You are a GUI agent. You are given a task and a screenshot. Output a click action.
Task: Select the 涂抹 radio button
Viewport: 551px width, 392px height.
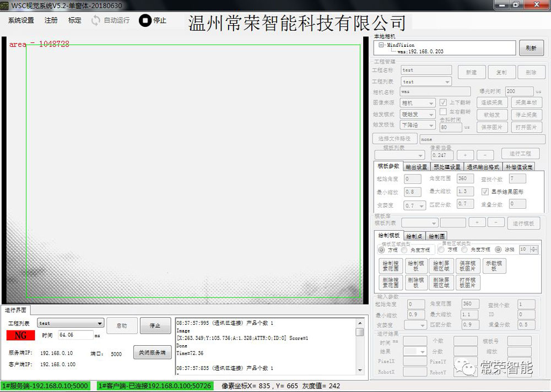pyautogui.click(x=498, y=249)
